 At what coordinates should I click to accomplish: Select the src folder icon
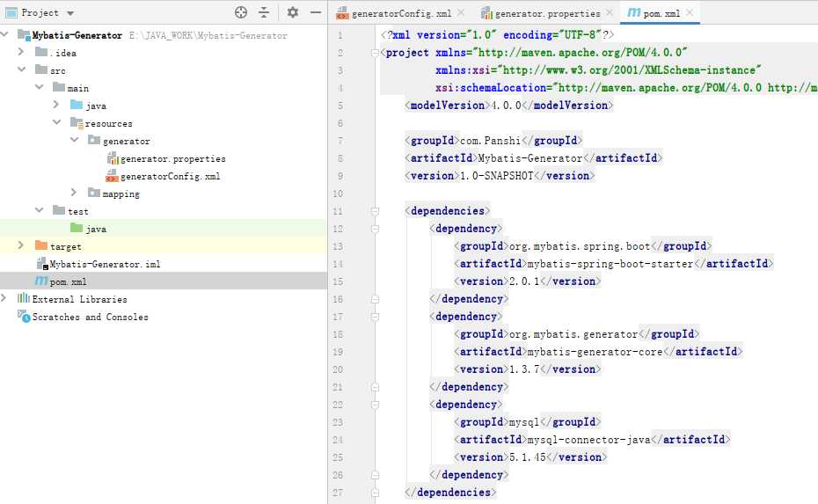[x=41, y=69]
